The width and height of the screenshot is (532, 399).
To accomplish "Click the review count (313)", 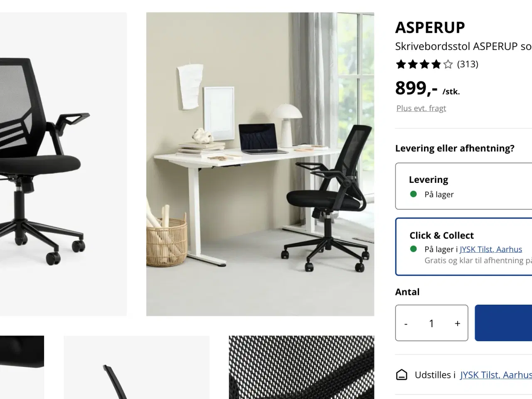I will [468, 64].
